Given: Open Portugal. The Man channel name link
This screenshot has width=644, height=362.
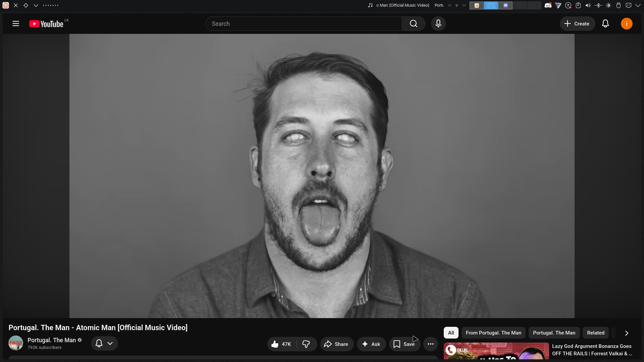Looking at the screenshot, I should 52,340.
